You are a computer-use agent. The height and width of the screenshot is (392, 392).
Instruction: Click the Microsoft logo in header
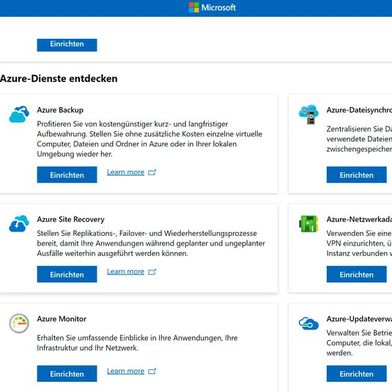[x=212, y=7]
